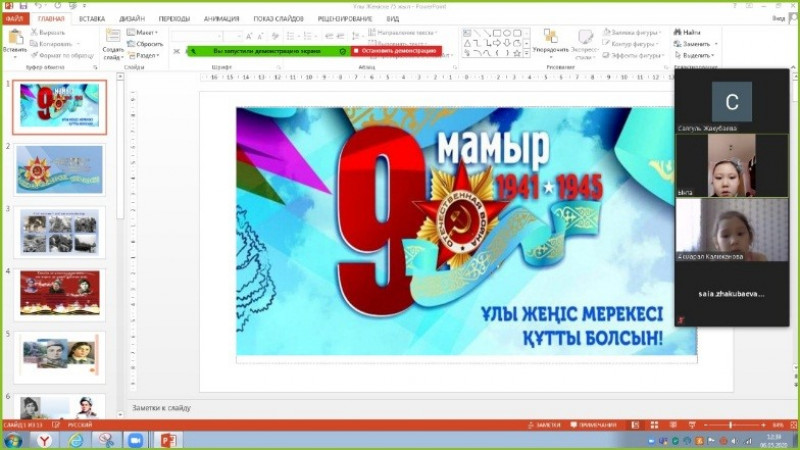The width and height of the screenshot is (800, 450).
Task: Select the triangle shape in shapes gallery
Action: [x=467, y=43]
